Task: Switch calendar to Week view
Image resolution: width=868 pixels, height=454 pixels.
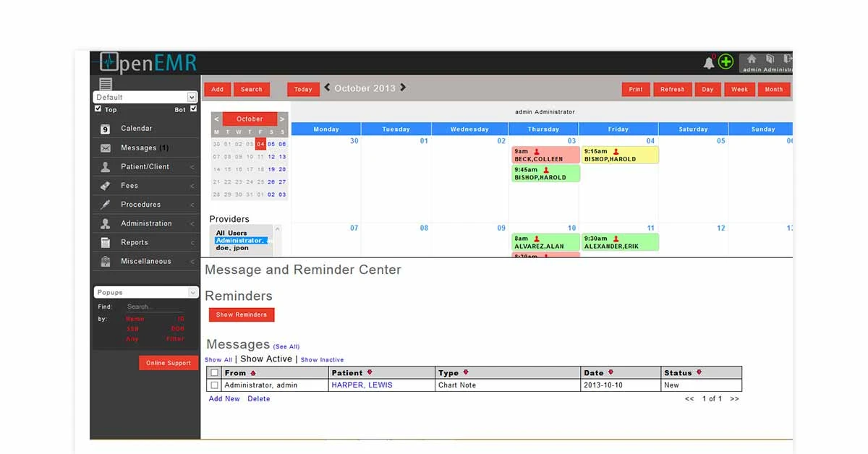Action: point(739,89)
